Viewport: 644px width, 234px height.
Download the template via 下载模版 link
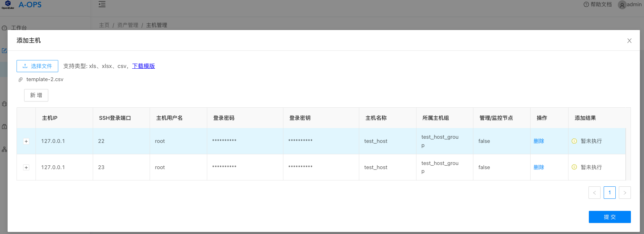coord(143,66)
